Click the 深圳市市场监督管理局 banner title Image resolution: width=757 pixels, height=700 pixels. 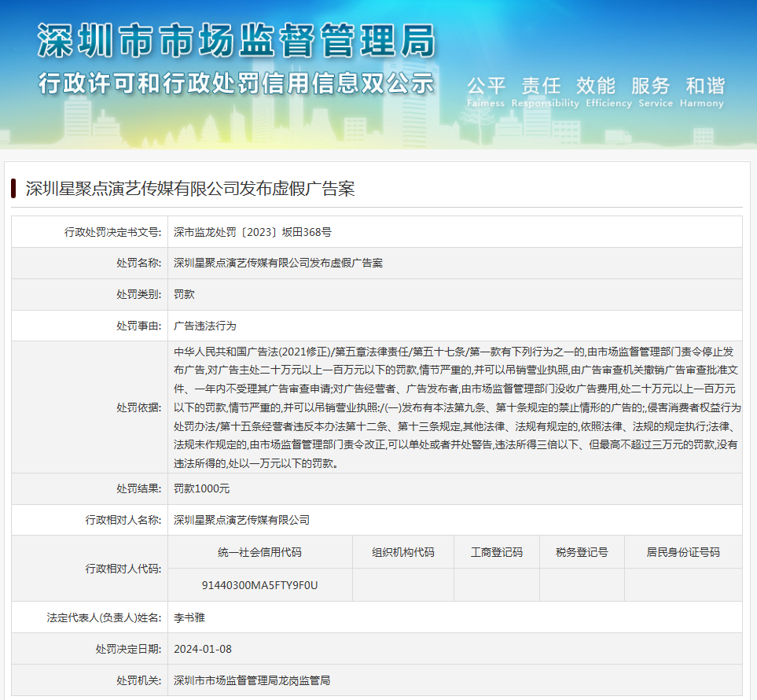click(236, 41)
